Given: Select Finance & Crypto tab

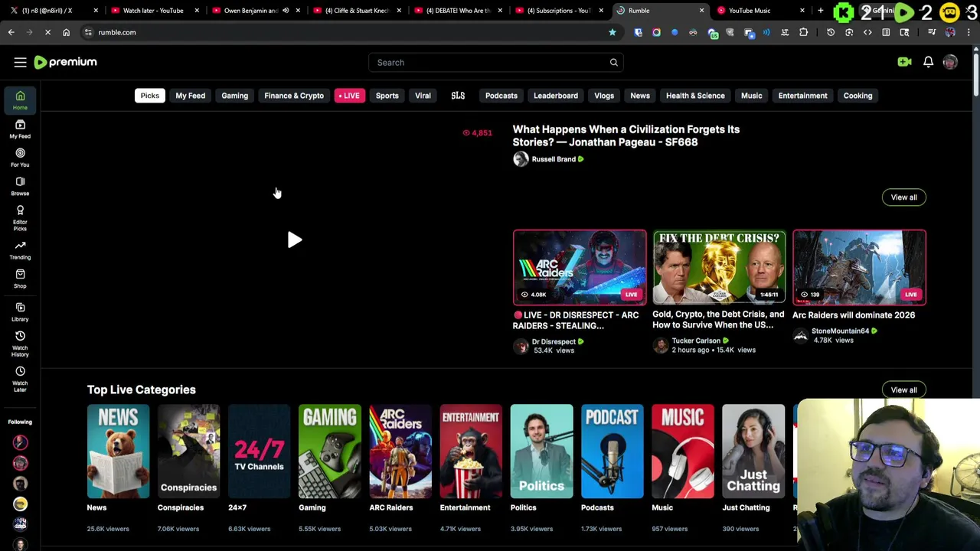Looking at the screenshot, I should 294,96.
